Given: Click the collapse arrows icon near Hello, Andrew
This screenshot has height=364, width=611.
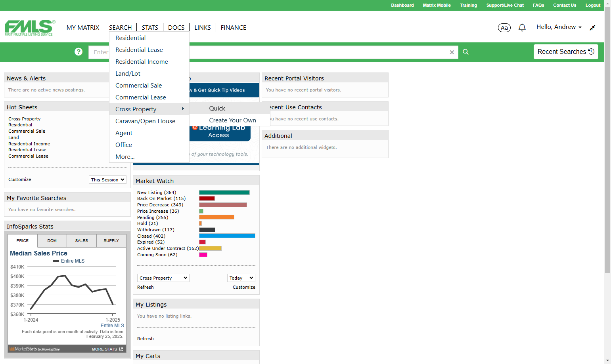Looking at the screenshot, I should 592,28.
